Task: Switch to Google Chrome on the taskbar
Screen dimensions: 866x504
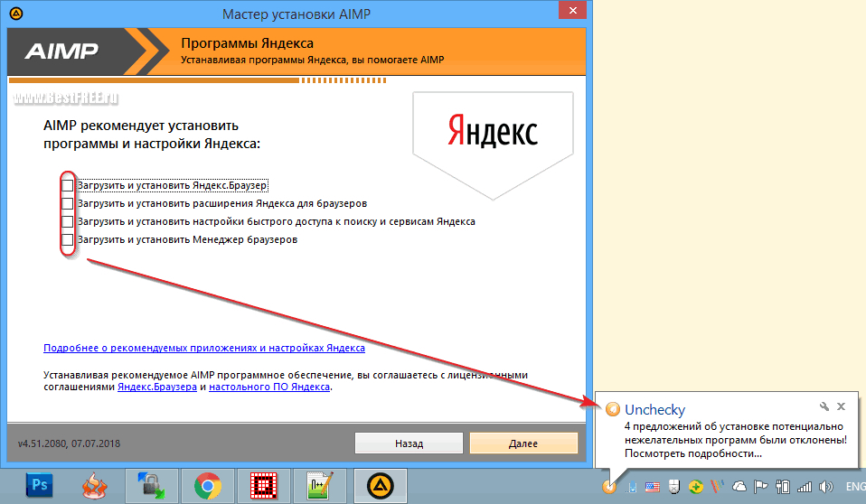Action: point(208,486)
